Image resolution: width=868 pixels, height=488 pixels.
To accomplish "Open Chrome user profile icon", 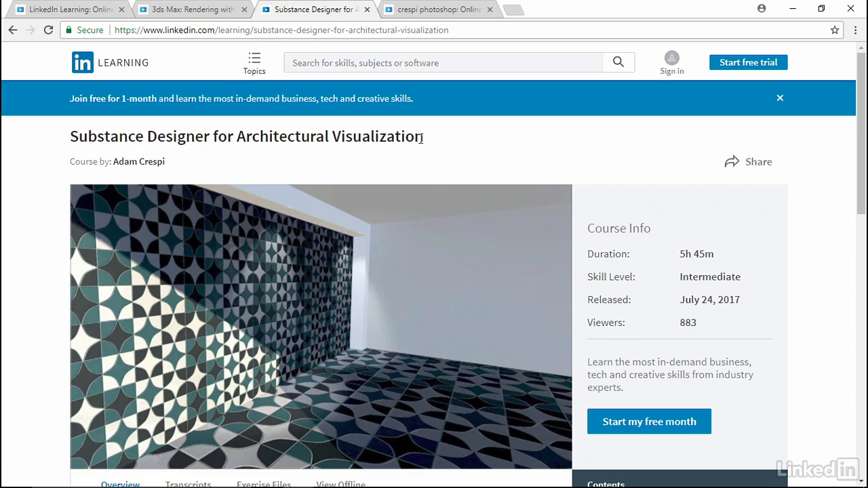I will coord(762,9).
